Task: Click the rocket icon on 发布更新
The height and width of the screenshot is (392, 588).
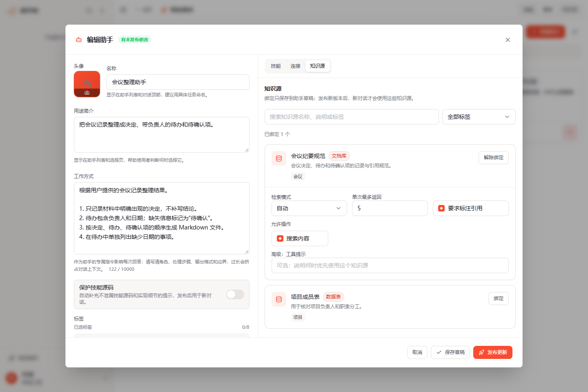Action: tap(481, 352)
